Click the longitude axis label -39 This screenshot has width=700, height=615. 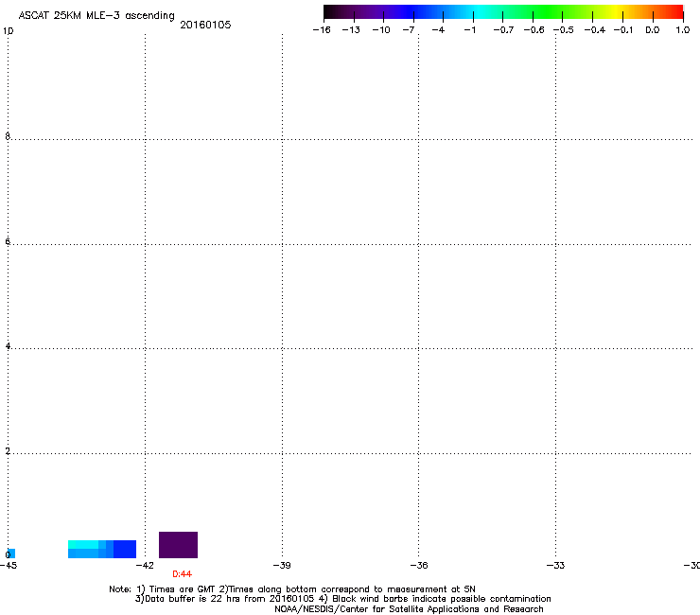(x=282, y=566)
